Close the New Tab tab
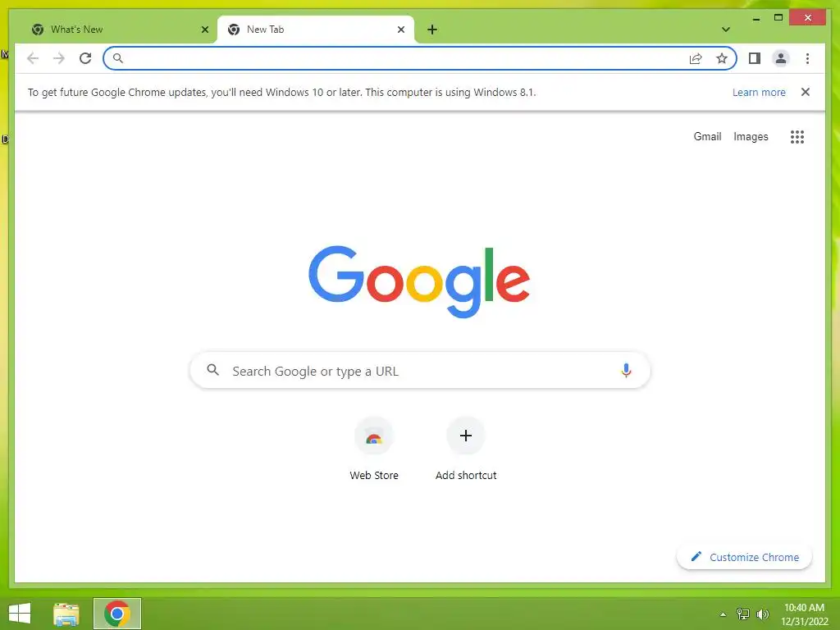 400,30
